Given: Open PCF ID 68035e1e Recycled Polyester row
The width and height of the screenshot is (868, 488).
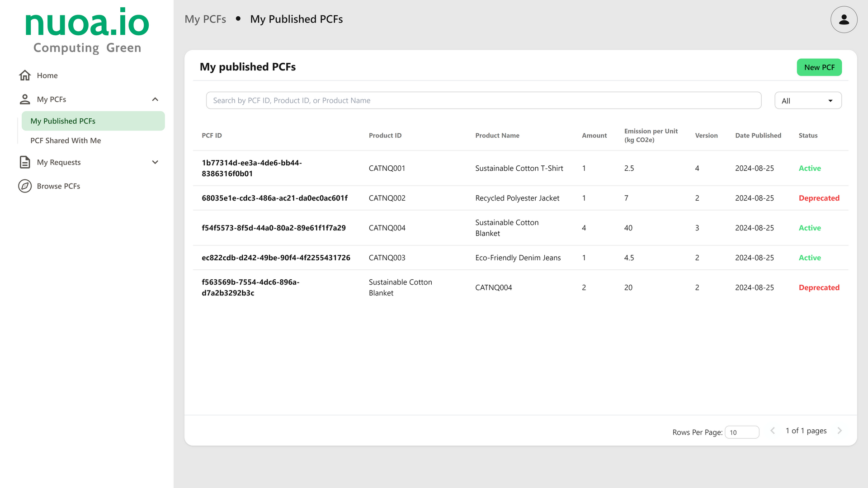Looking at the screenshot, I should tap(274, 198).
